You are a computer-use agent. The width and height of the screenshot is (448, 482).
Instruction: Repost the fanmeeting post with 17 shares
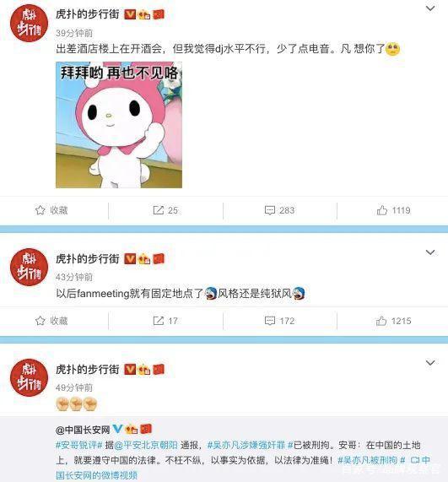[x=165, y=321]
